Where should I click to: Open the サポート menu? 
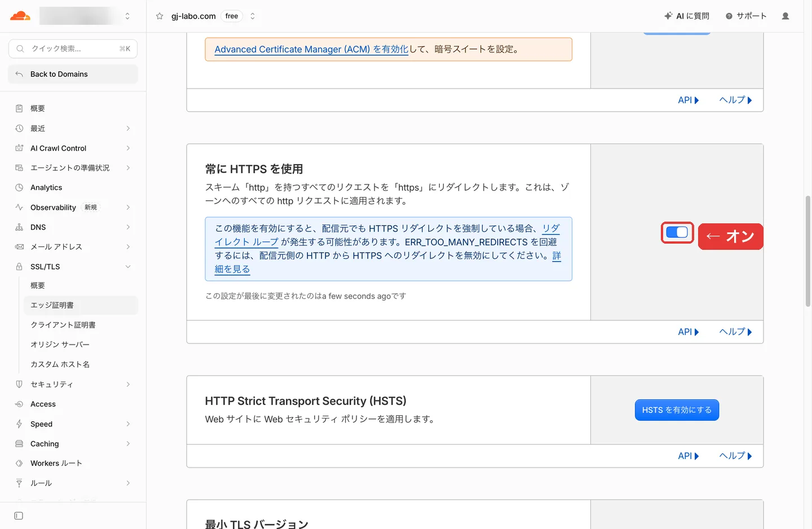(x=746, y=16)
